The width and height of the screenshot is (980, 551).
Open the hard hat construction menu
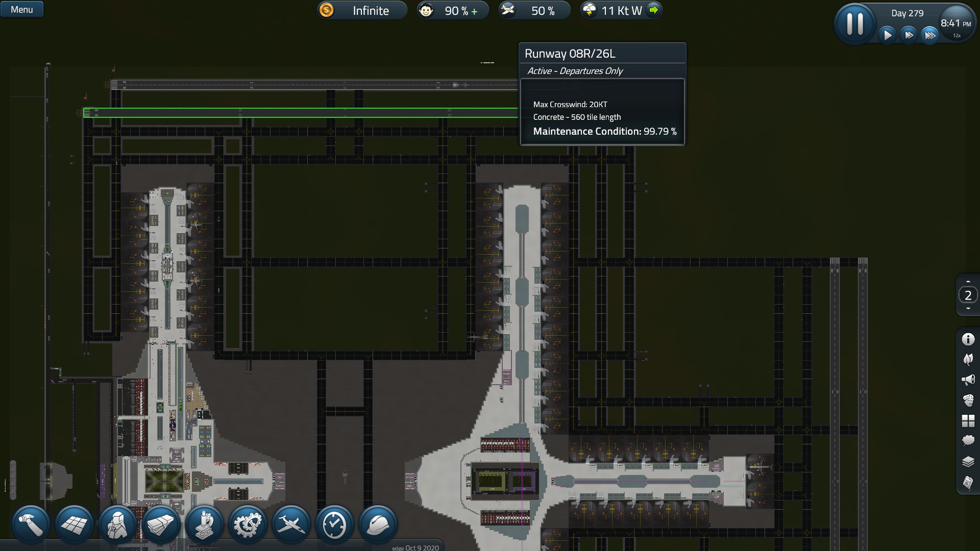coord(378,524)
